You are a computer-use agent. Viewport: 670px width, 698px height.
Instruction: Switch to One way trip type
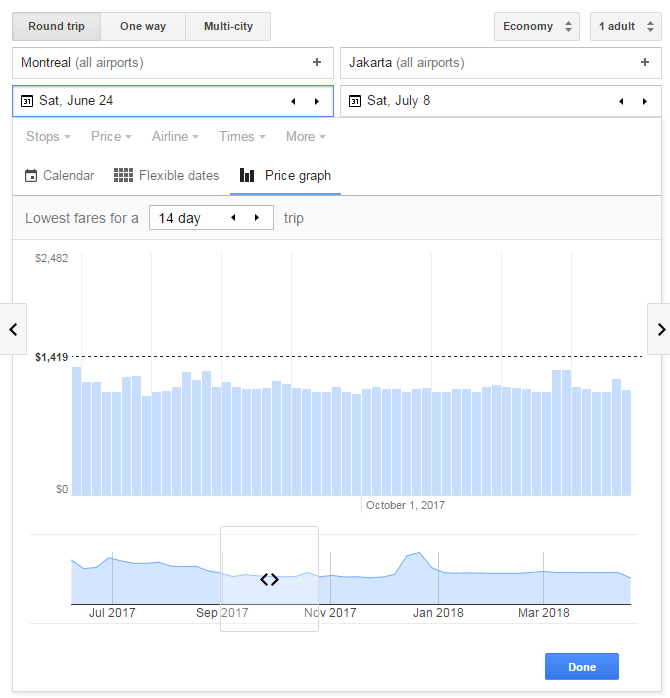143,27
